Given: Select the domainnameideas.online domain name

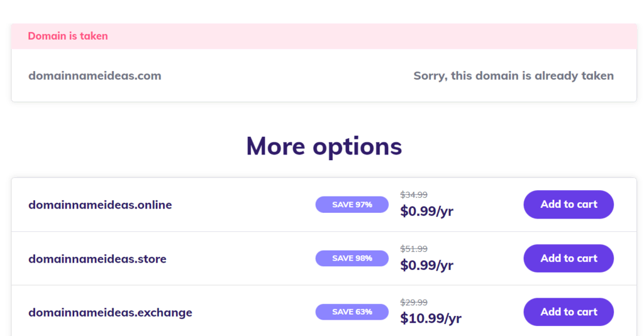Looking at the screenshot, I should pos(100,205).
